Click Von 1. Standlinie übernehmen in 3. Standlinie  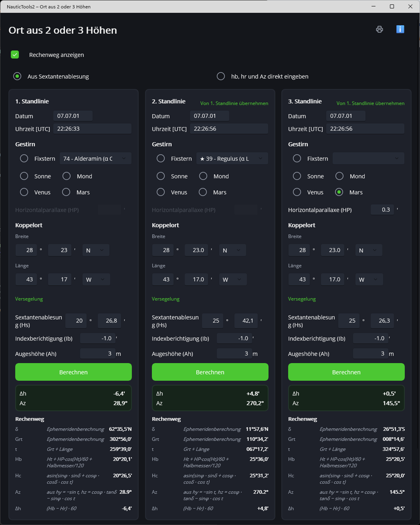point(371,103)
